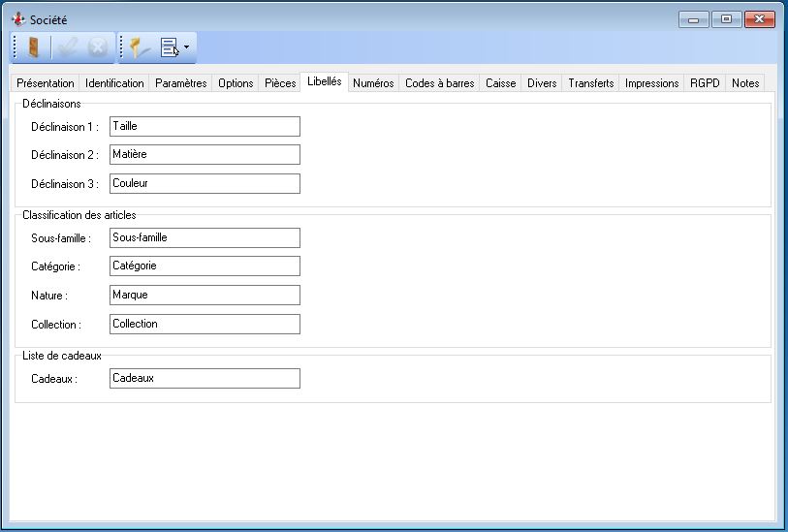This screenshot has height=532, width=788.
Task: Go to the Paramètres tab
Action: click(x=181, y=83)
